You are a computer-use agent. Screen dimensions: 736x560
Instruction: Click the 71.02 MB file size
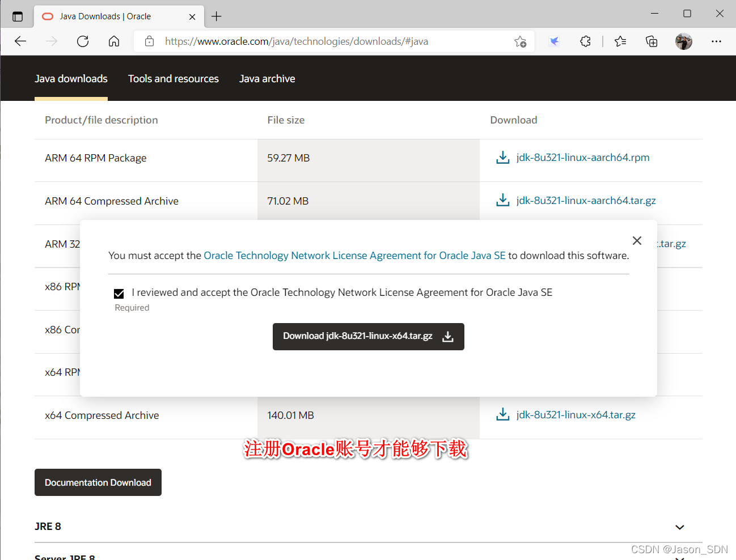(x=288, y=201)
